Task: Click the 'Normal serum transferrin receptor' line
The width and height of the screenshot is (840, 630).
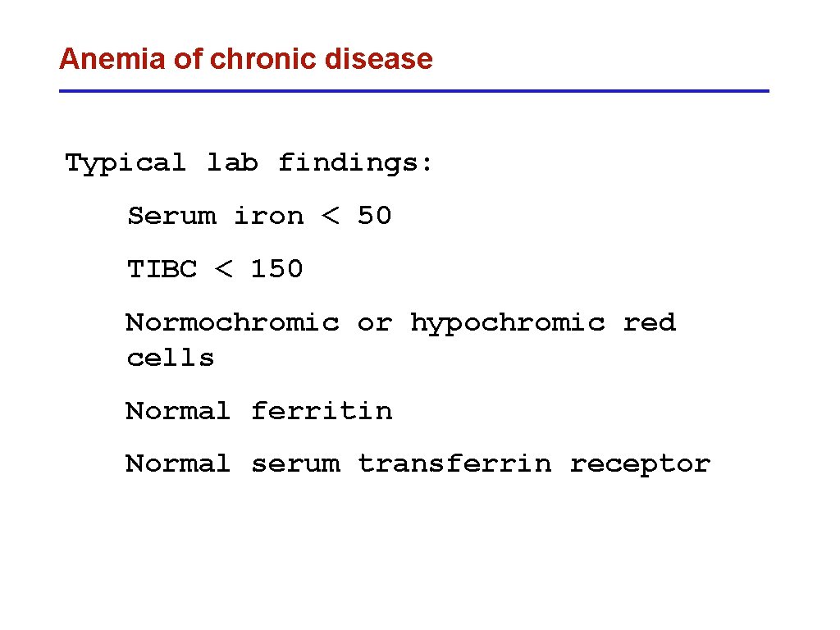Action: (x=418, y=464)
